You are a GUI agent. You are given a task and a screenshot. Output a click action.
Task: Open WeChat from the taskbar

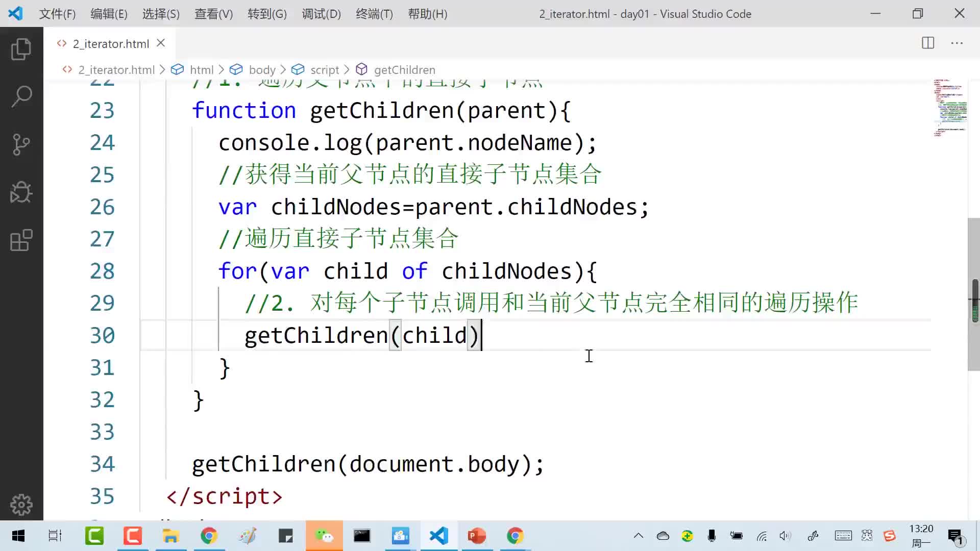324,536
